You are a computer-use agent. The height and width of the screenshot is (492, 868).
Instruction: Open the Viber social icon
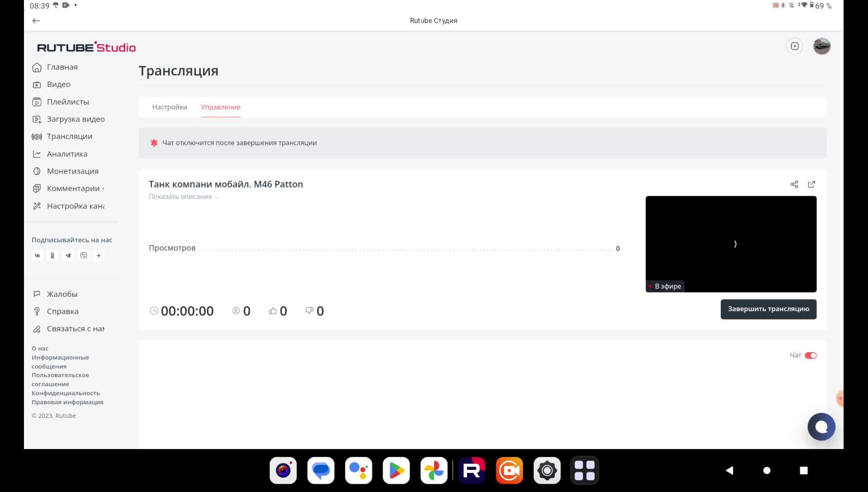tap(84, 256)
